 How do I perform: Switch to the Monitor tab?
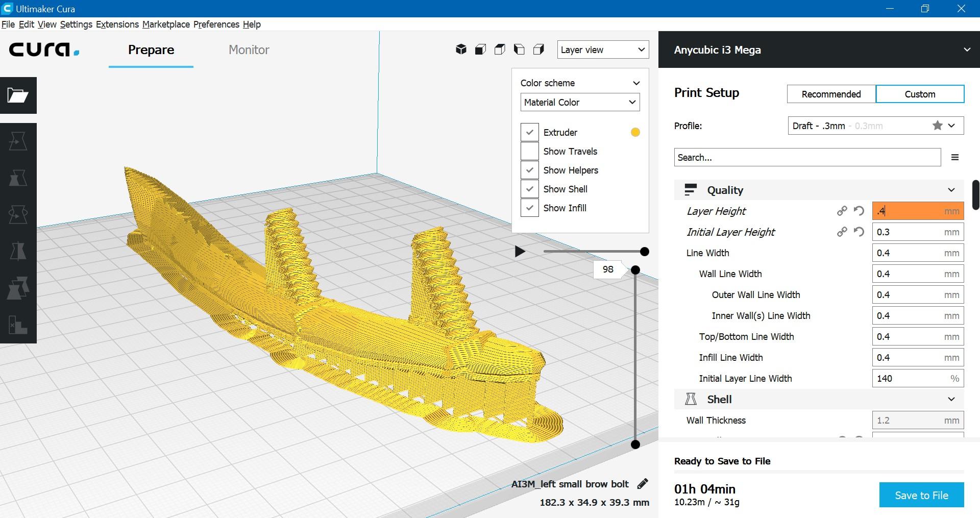click(x=249, y=50)
